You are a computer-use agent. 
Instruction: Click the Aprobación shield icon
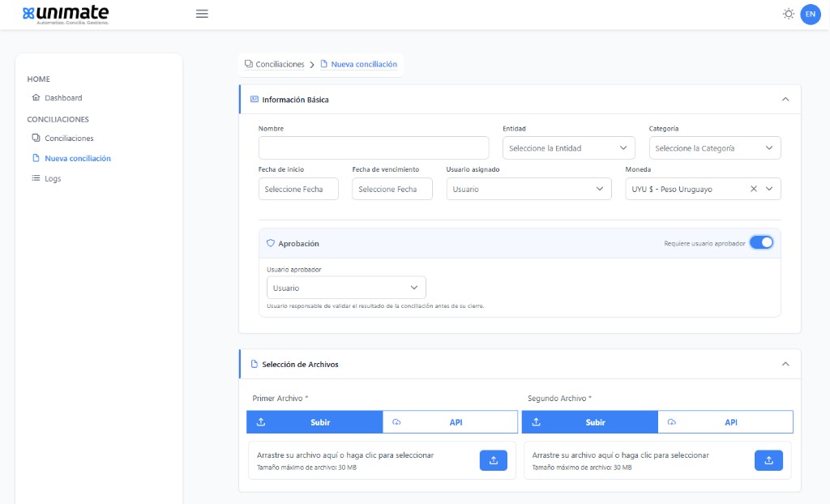(271, 243)
